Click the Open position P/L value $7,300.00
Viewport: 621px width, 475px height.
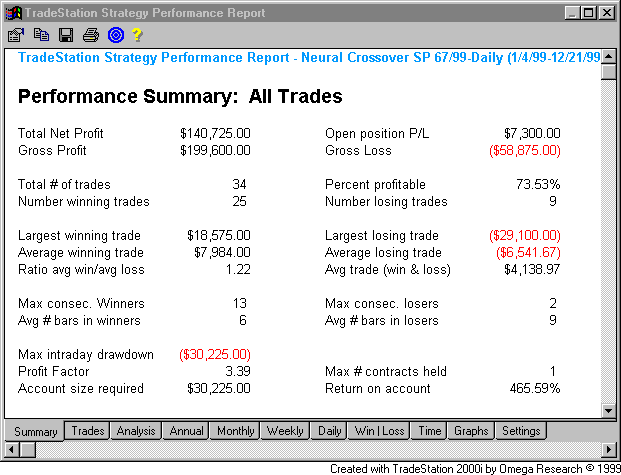pos(532,134)
